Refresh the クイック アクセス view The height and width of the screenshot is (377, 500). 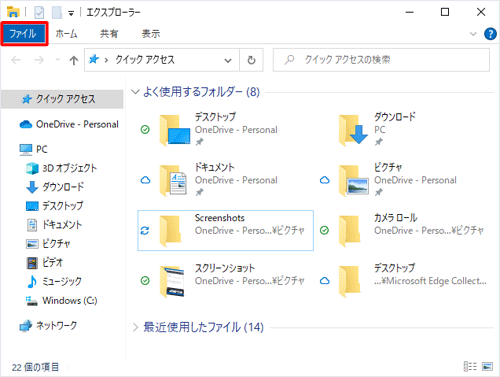click(251, 60)
